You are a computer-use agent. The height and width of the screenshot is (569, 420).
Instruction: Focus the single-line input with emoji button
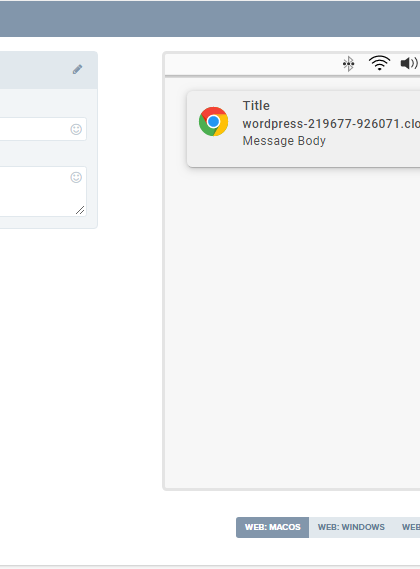pos(35,129)
